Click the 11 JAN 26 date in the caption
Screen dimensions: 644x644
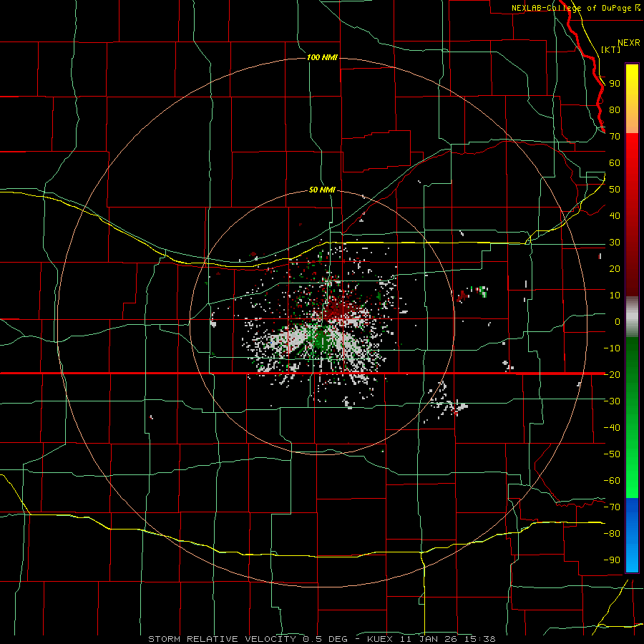(429, 639)
